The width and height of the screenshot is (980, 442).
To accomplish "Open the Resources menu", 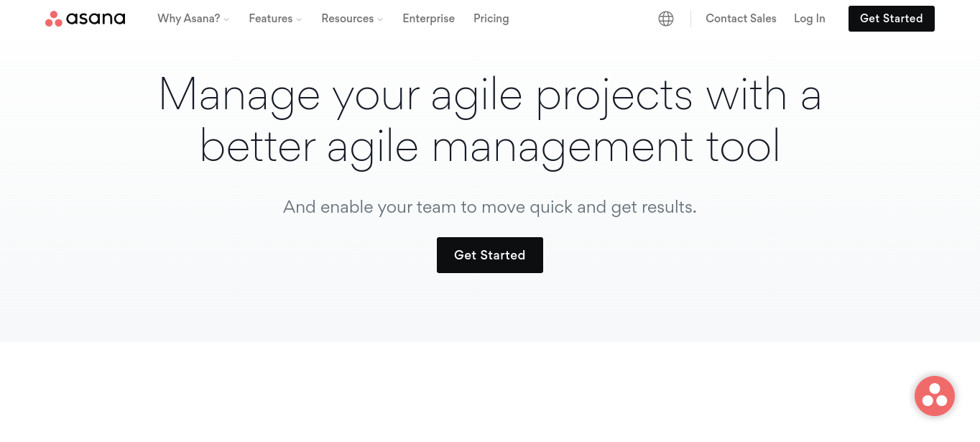I will (347, 19).
